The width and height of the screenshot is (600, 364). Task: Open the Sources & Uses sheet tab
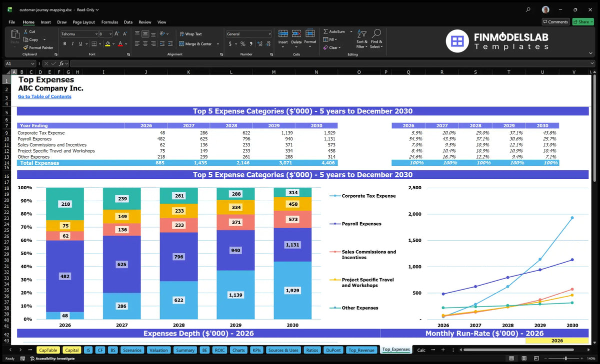click(283, 350)
